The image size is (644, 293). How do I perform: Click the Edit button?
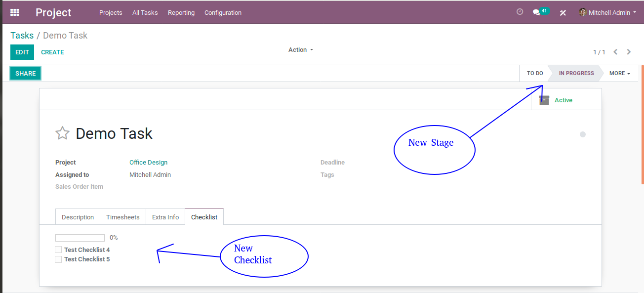22,52
